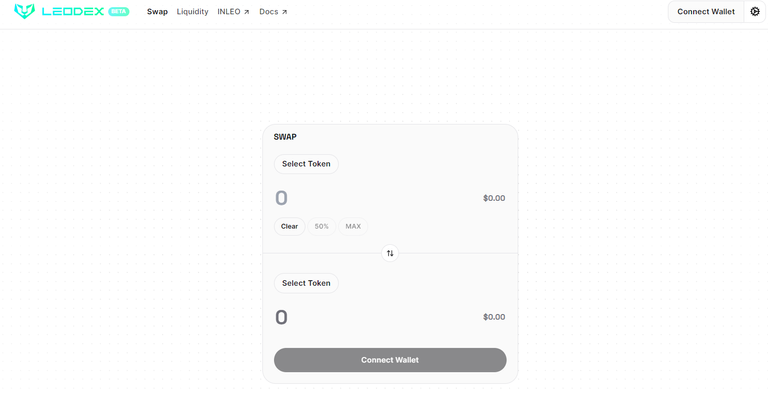
Task: Select the MAX amount option
Action: (x=353, y=226)
